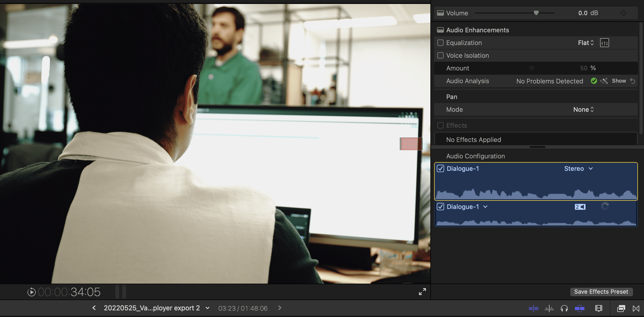Click the 'Pan' section heading

(452, 97)
